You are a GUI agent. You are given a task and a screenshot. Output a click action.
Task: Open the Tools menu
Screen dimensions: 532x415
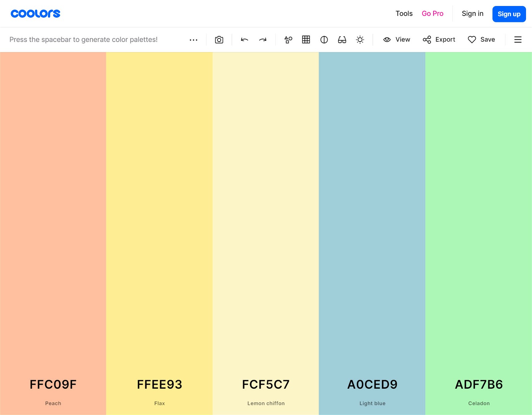coord(404,14)
